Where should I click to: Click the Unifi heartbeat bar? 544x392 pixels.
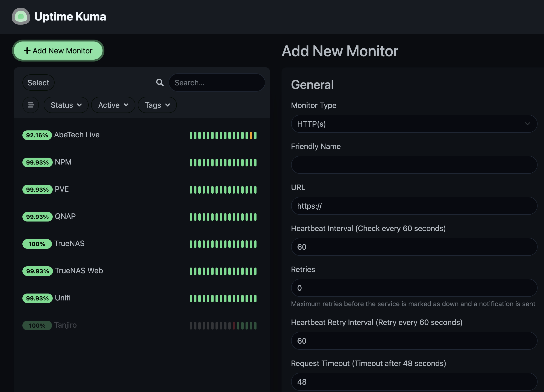click(223, 299)
